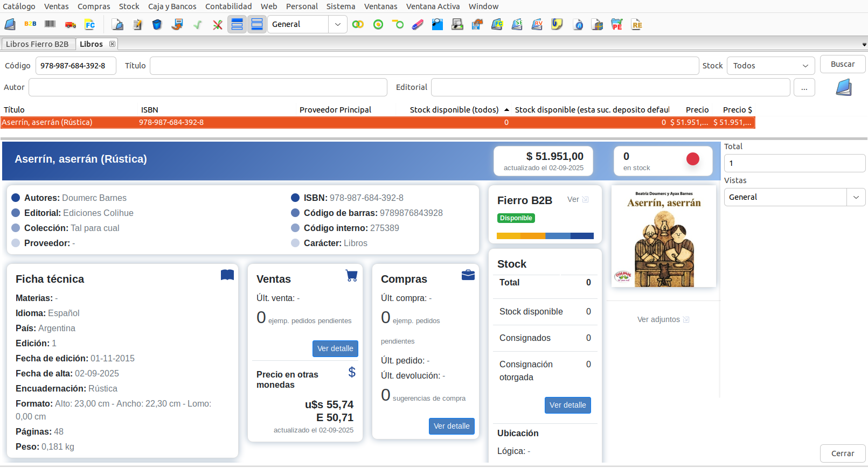Click the Editorial input field
The width and height of the screenshot is (868, 468).
tap(610, 87)
